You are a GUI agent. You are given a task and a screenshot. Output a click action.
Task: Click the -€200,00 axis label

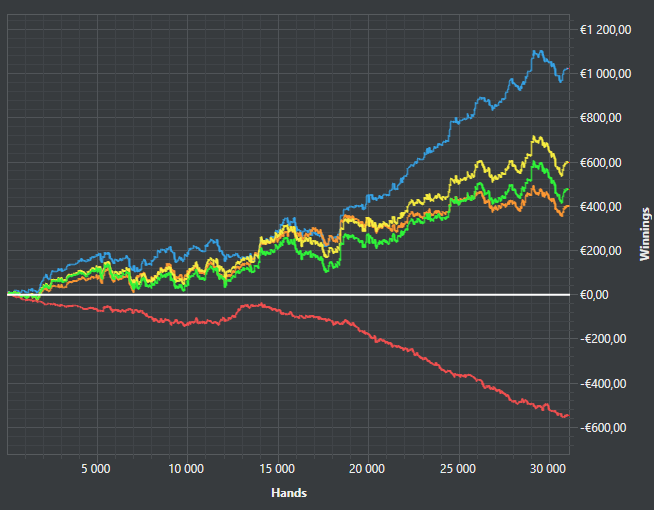click(x=603, y=339)
